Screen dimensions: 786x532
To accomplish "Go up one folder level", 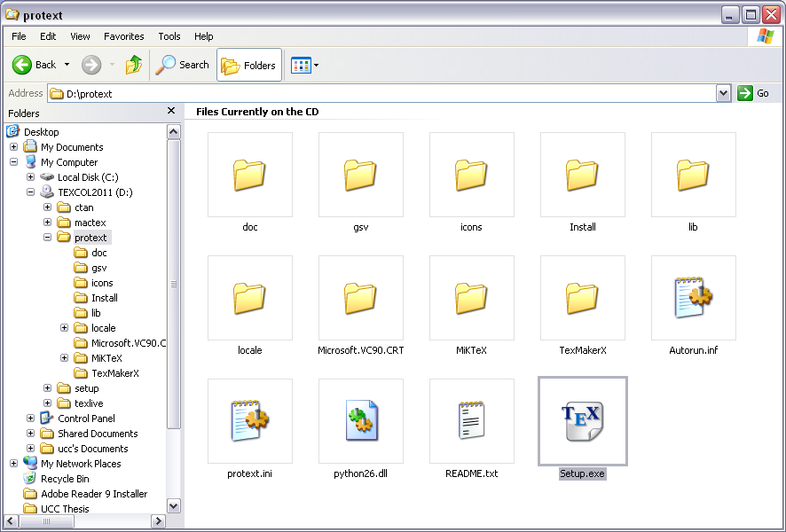I will click(x=134, y=65).
